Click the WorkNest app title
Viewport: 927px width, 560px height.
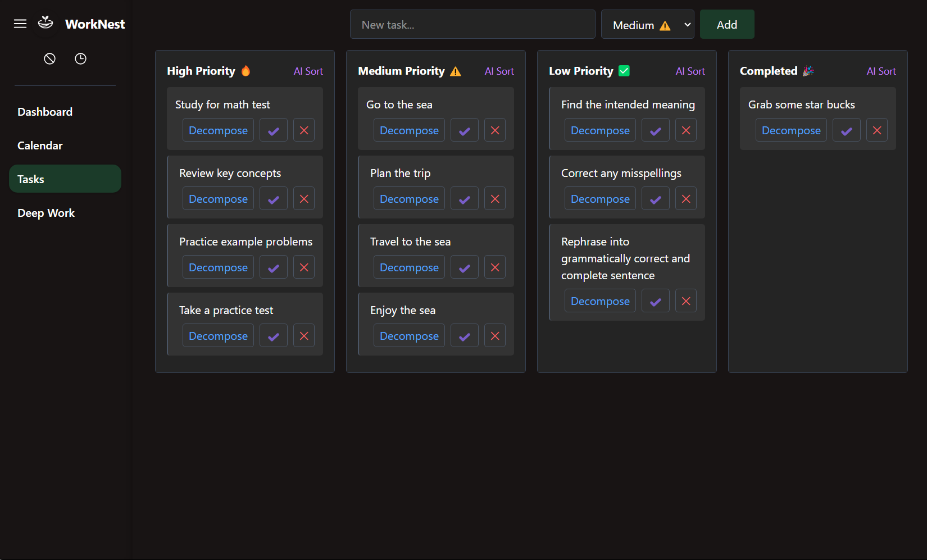(95, 24)
